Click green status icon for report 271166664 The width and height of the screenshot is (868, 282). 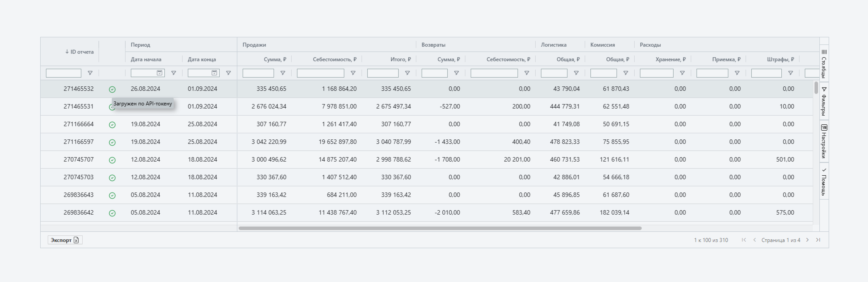[x=112, y=125]
